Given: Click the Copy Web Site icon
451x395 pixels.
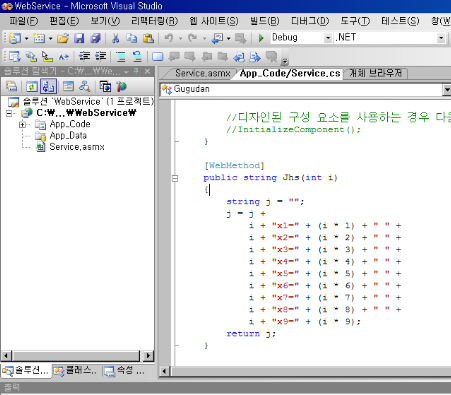Looking at the screenshot, I should coord(105,87).
